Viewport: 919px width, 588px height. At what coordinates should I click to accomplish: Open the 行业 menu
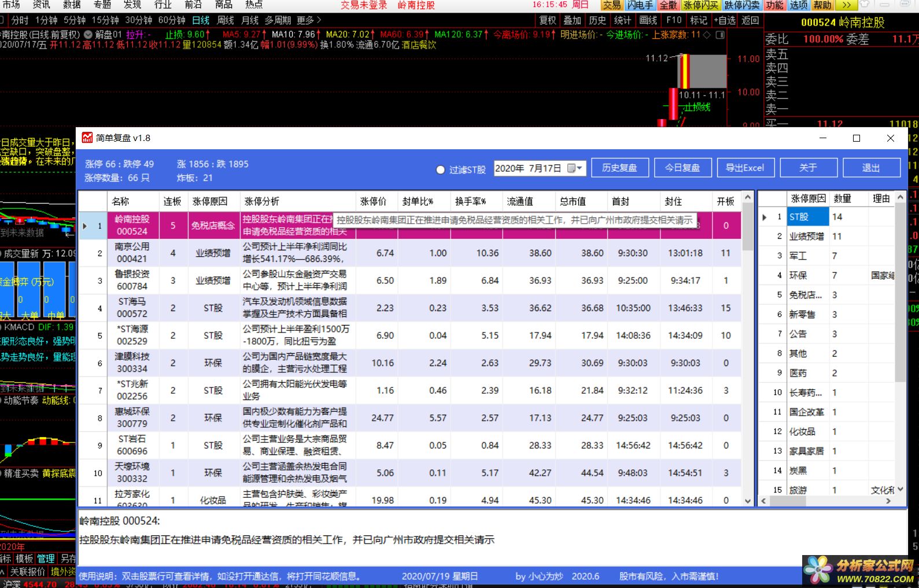tap(163, 5)
